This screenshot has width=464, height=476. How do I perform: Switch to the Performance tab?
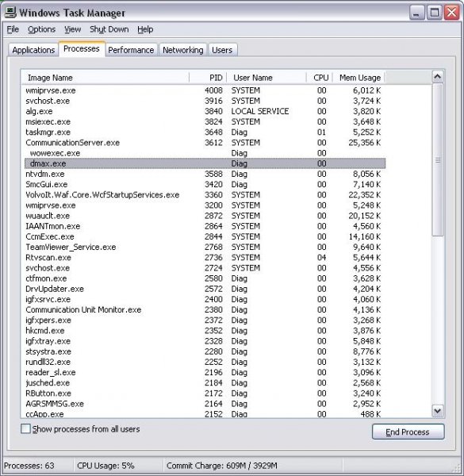pyautogui.click(x=131, y=50)
